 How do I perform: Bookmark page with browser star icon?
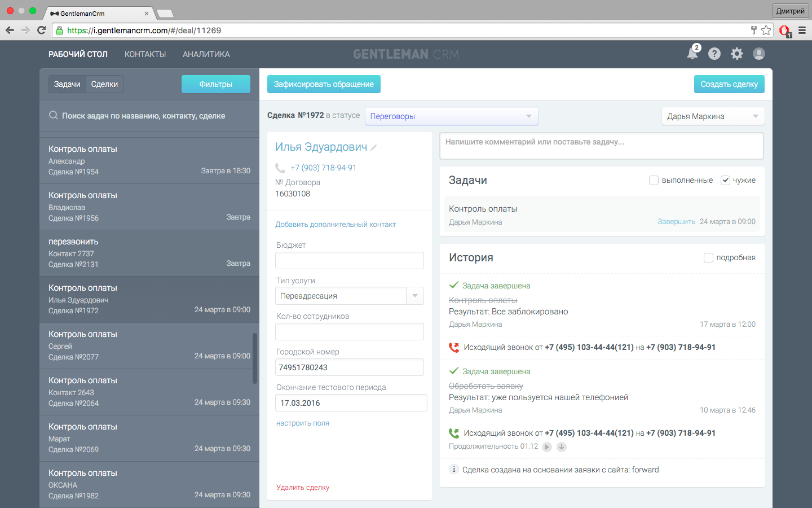tap(766, 30)
